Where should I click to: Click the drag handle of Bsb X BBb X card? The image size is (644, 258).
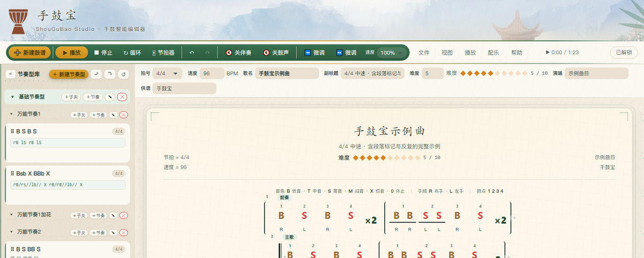[x=12, y=173]
